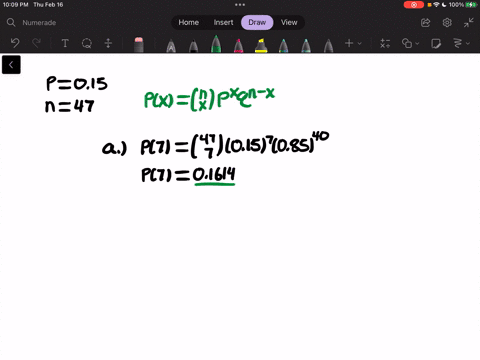
Task: Select the Draw tab
Action: (x=257, y=22)
